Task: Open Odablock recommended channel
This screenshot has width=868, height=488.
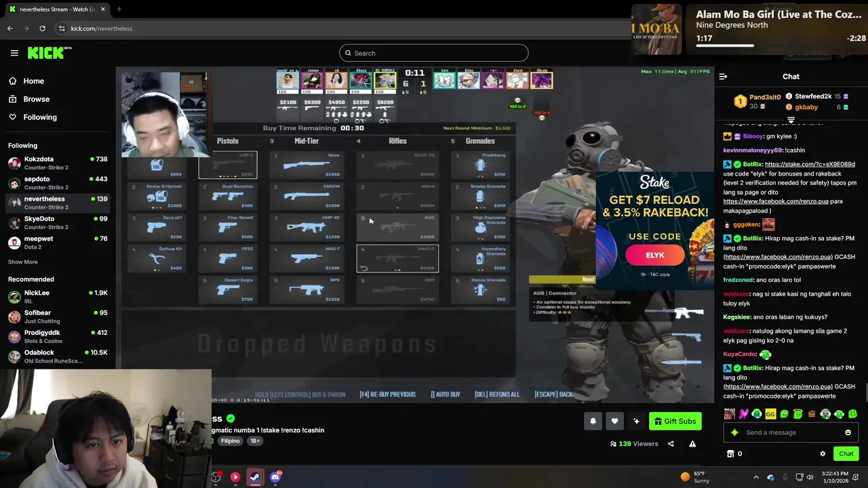Action: (58, 356)
